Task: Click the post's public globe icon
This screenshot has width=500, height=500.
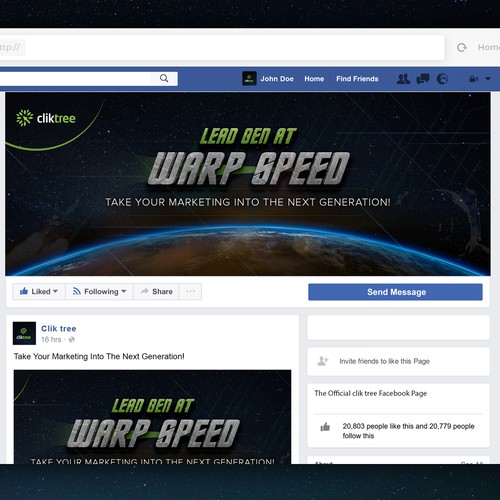Action: tap(71, 340)
